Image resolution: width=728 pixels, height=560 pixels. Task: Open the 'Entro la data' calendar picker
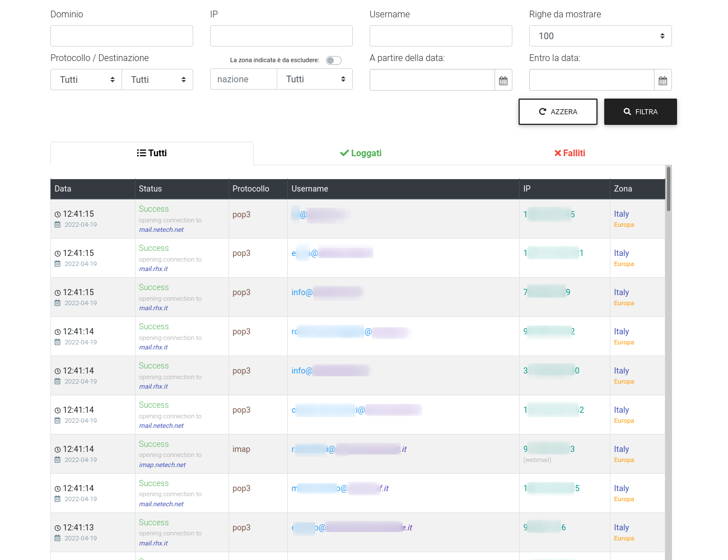click(663, 80)
